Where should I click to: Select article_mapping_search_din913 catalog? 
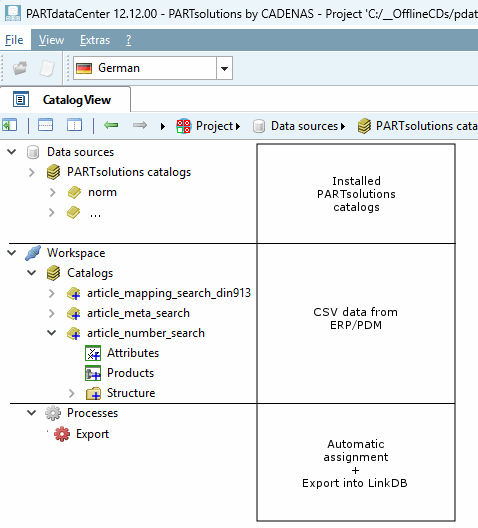(169, 293)
